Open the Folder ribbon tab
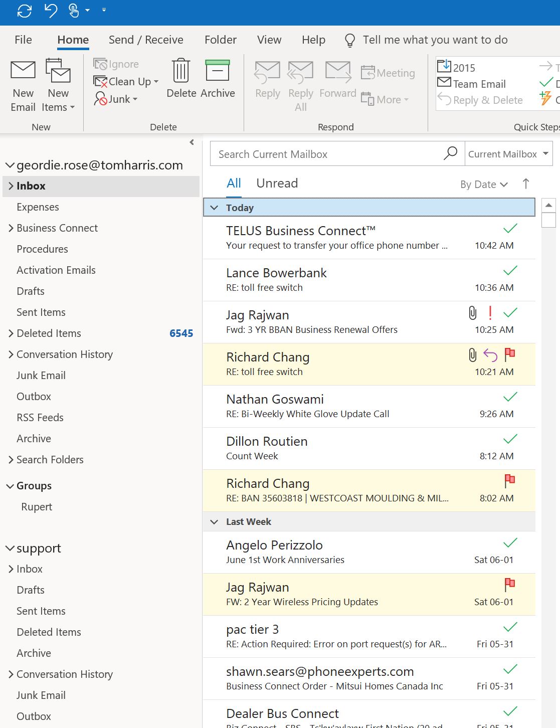The height and width of the screenshot is (728, 560). tap(221, 40)
